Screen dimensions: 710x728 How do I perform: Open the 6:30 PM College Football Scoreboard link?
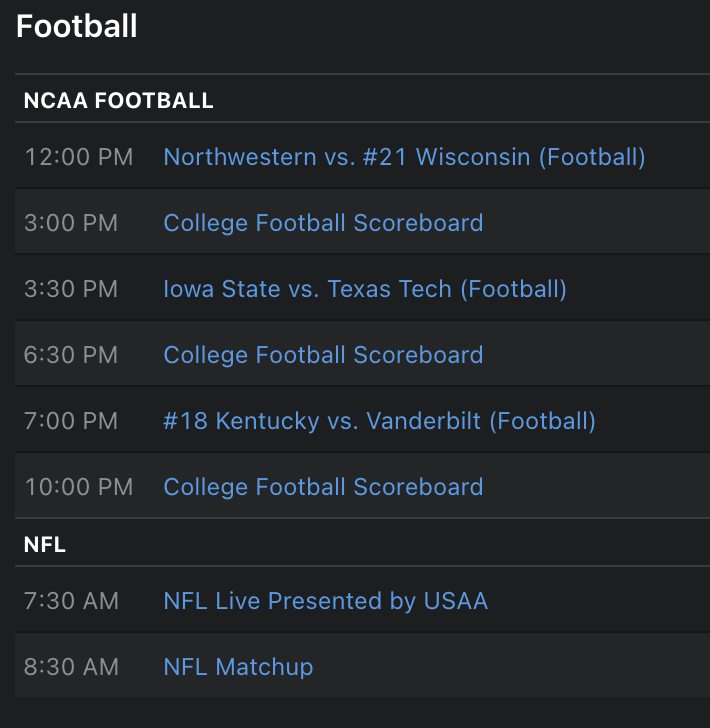(323, 355)
